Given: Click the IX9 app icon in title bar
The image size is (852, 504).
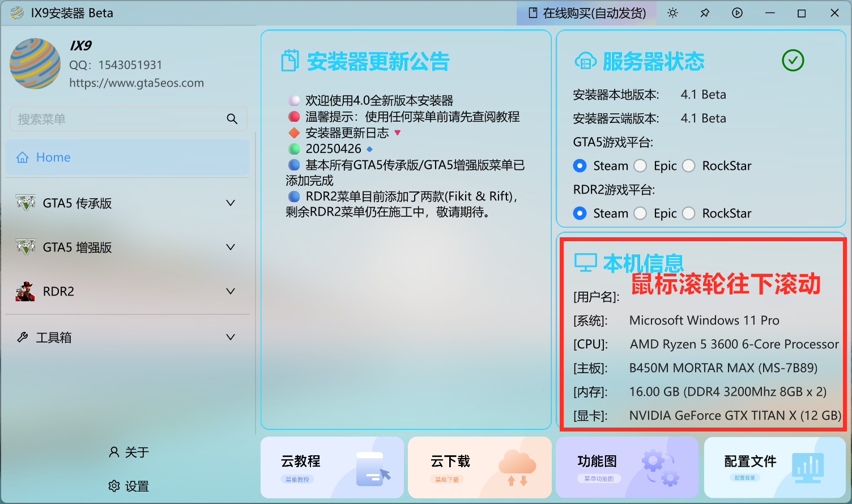Looking at the screenshot, I should pos(17,13).
